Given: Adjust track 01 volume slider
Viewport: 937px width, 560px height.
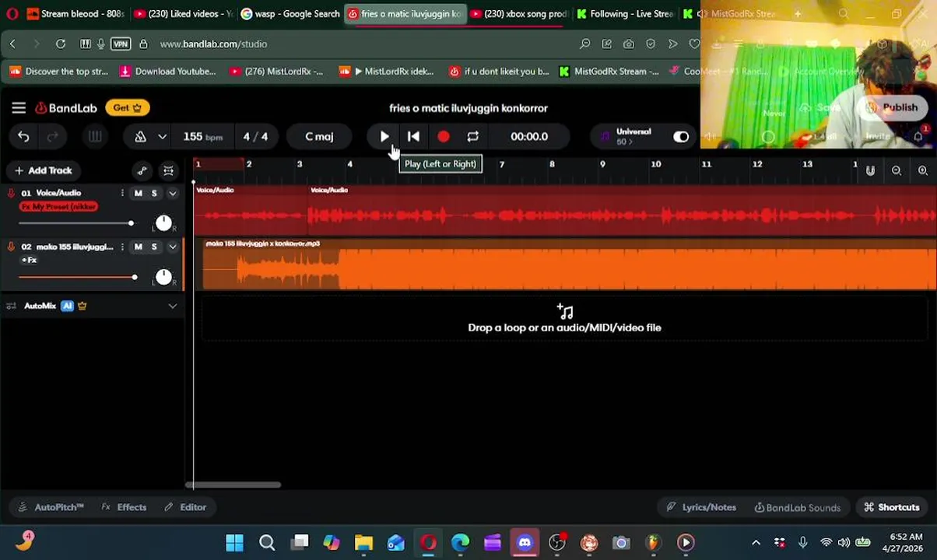Looking at the screenshot, I should point(75,224).
